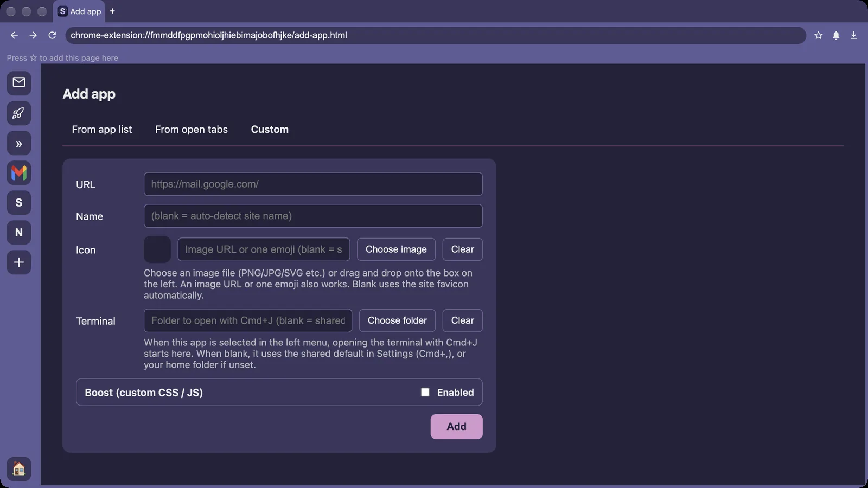The width and height of the screenshot is (868, 488).
Task: Reload the page
Action: pos(52,35)
